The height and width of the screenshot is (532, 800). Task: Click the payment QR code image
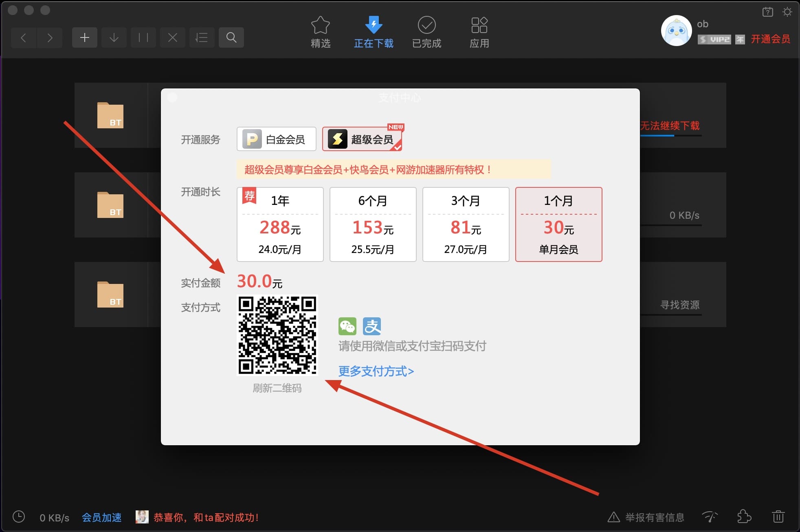point(277,335)
